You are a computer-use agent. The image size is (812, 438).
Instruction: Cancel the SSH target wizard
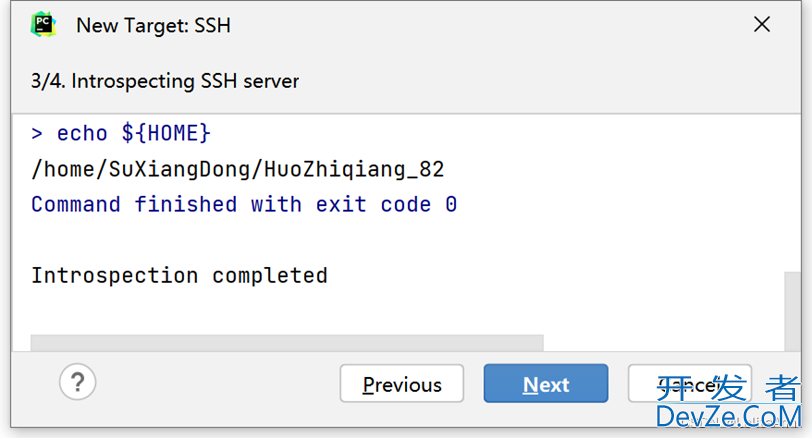click(690, 384)
